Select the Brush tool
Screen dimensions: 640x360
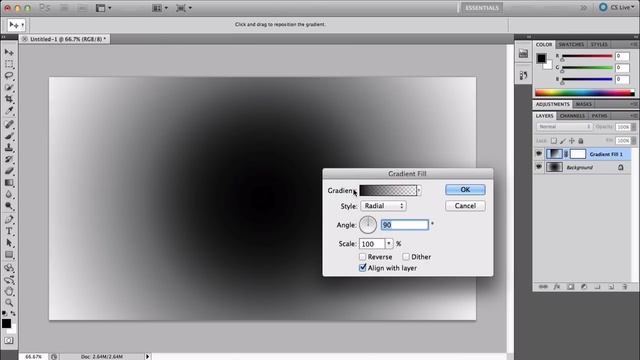(9, 136)
